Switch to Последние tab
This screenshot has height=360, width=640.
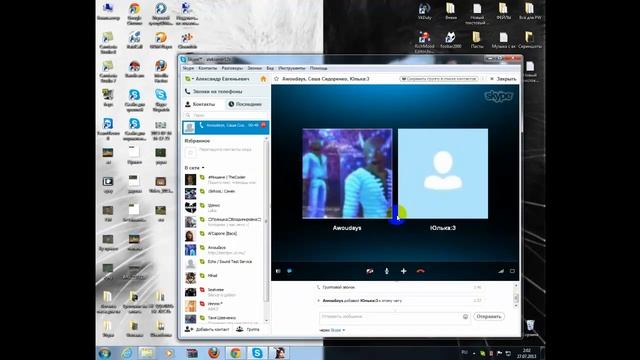tap(246, 104)
